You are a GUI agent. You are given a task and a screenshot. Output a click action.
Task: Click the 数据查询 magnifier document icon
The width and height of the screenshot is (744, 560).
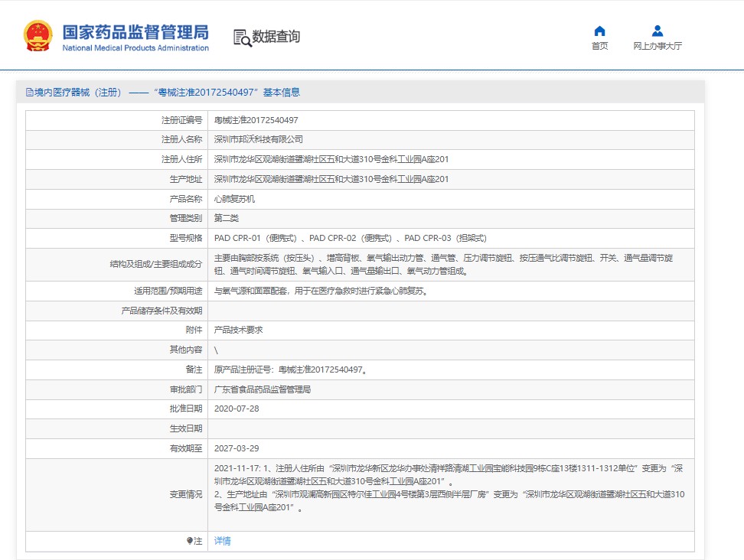(x=242, y=37)
